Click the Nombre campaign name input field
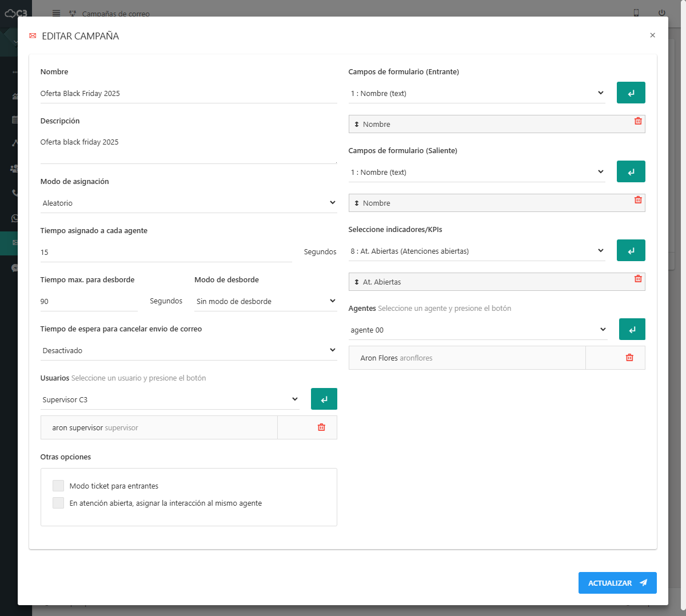This screenshot has height=616, width=686. coord(189,94)
